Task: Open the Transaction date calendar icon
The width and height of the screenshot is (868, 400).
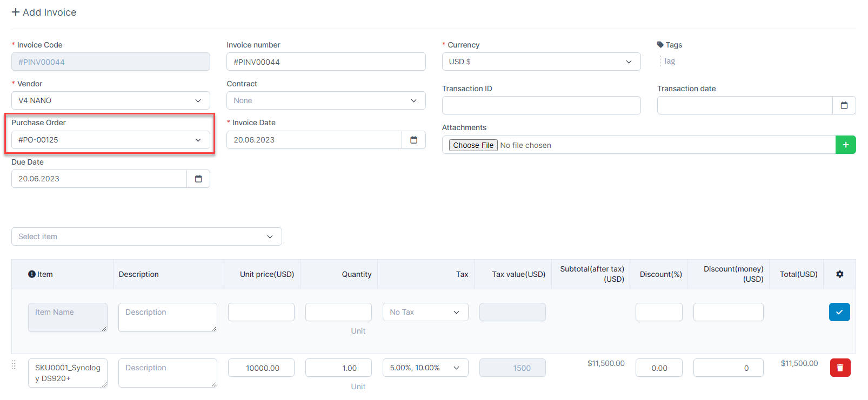Action: click(x=844, y=105)
